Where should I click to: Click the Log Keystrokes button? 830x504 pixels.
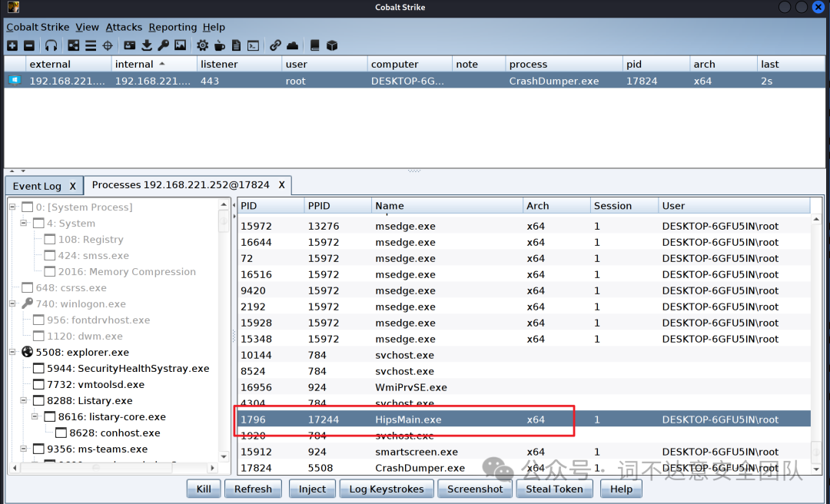point(387,489)
